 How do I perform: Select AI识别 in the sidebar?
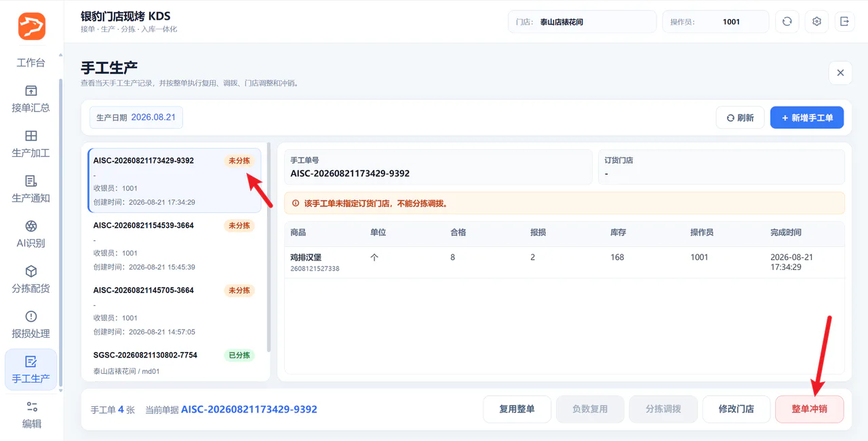point(31,234)
